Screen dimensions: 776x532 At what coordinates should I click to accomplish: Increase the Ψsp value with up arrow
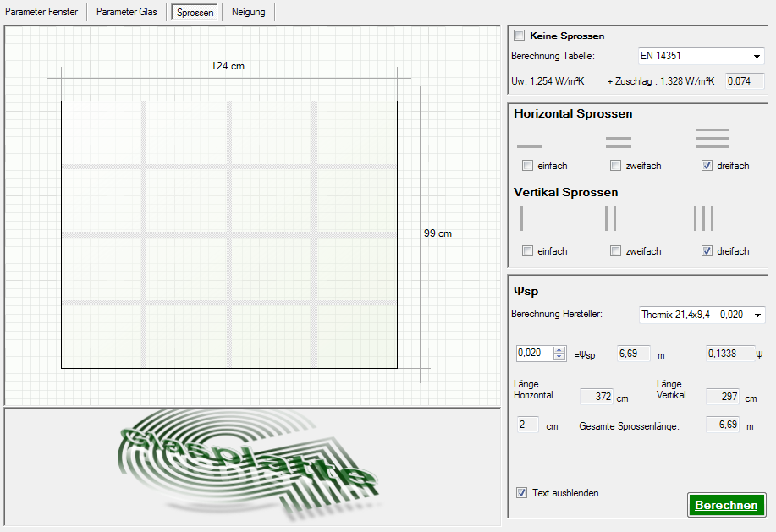tap(559, 349)
